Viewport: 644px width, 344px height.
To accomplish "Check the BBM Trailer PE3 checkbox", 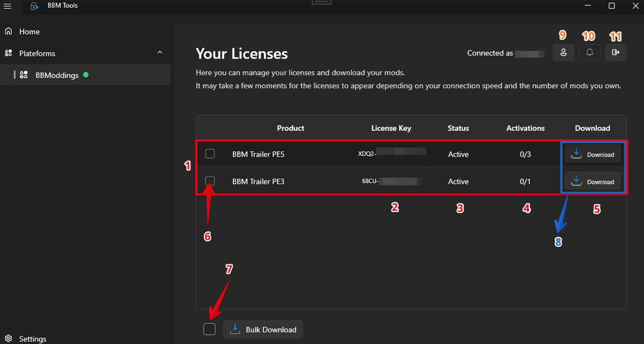I will coord(210,181).
